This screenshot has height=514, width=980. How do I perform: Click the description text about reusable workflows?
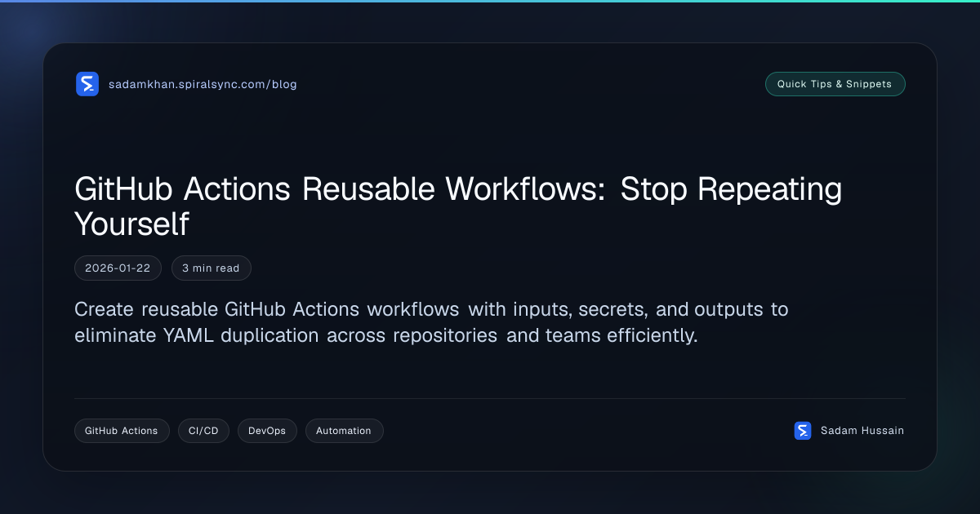click(431, 322)
